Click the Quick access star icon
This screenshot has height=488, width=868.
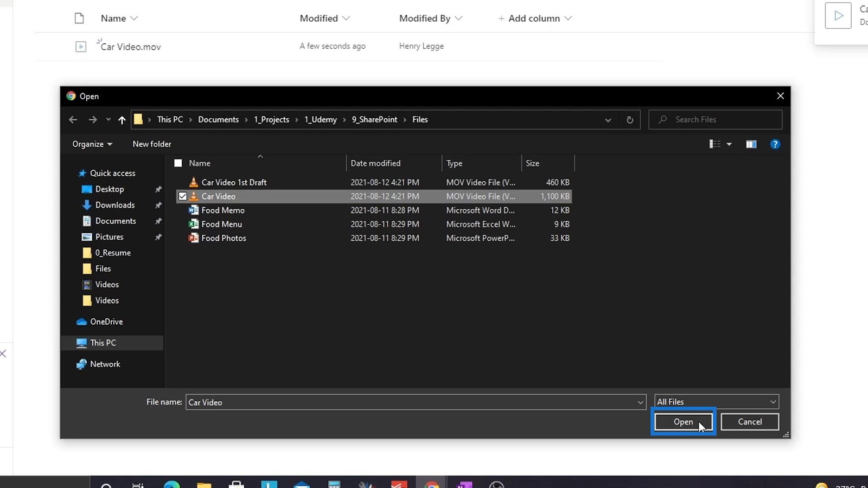coord(82,174)
